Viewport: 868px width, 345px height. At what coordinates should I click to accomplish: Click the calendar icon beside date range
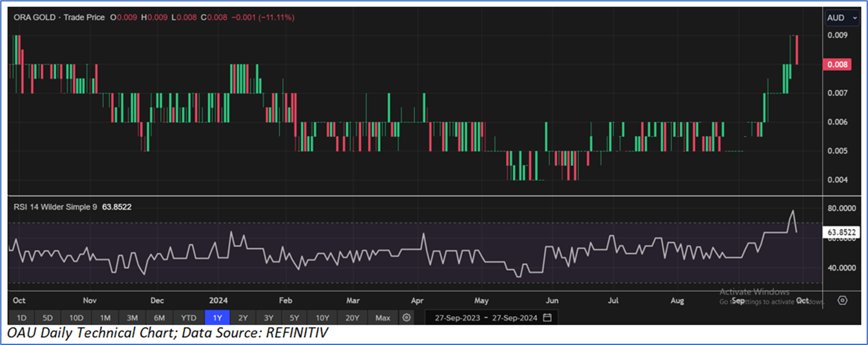tap(547, 317)
